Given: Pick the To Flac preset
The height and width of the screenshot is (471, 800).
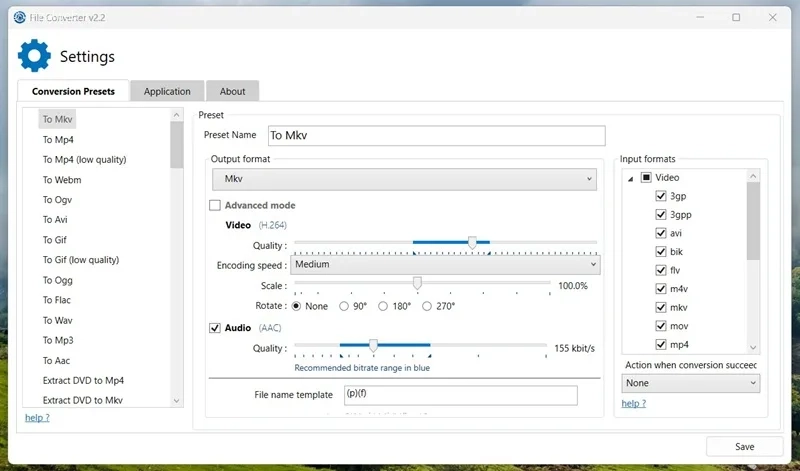Looking at the screenshot, I should [x=57, y=300].
